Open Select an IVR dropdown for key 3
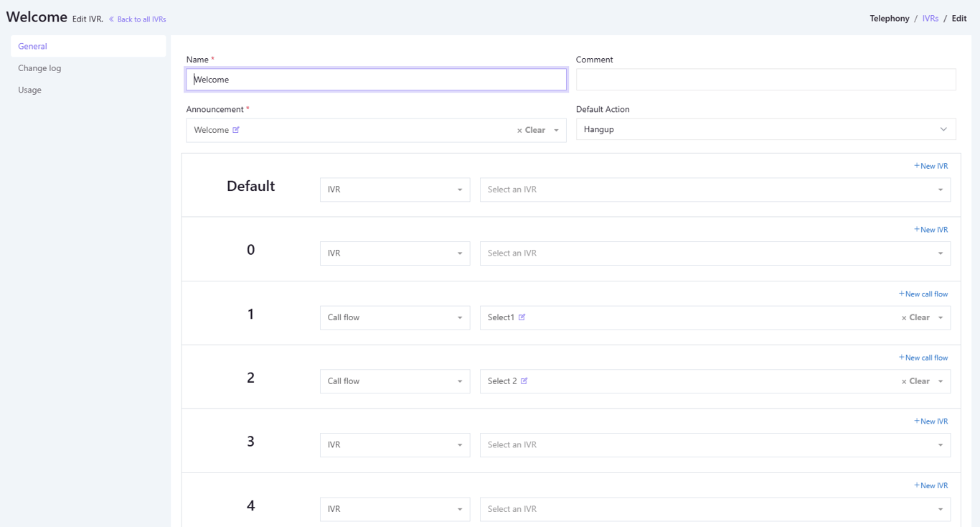This screenshot has height=527, width=980. click(x=715, y=445)
